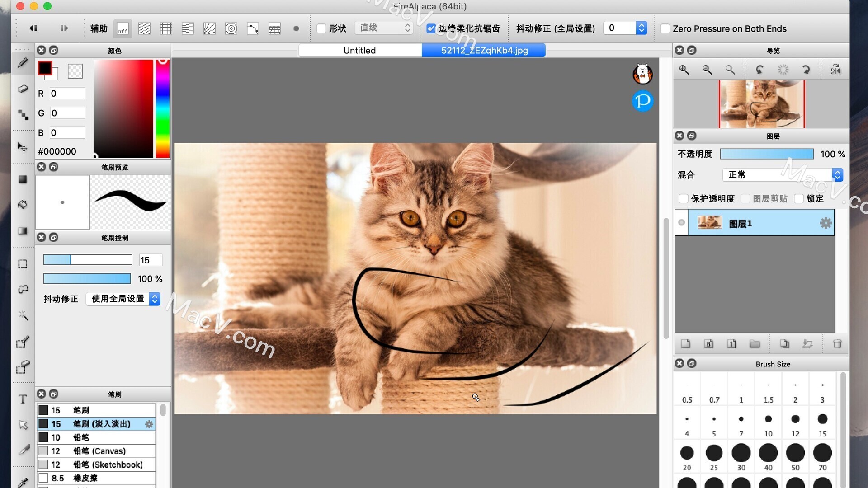Check the Zero Pressure on Both Ends option
This screenshot has height=488, width=868.
(x=665, y=28)
